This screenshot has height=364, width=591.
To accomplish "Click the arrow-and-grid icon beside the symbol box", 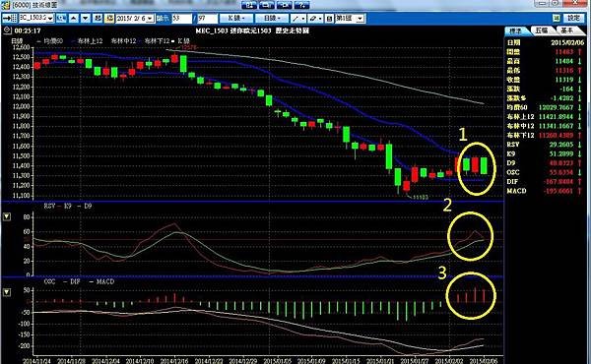I will (10, 18).
